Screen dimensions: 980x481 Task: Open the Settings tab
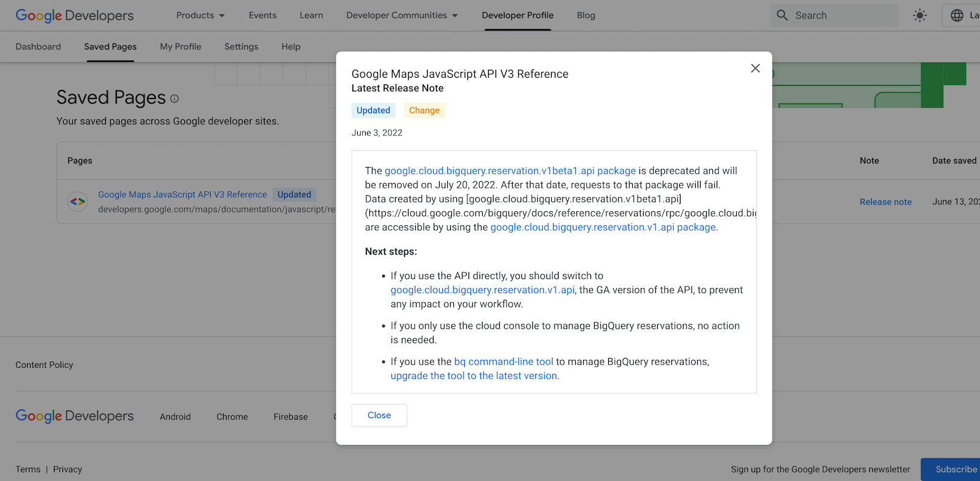tap(241, 47)
